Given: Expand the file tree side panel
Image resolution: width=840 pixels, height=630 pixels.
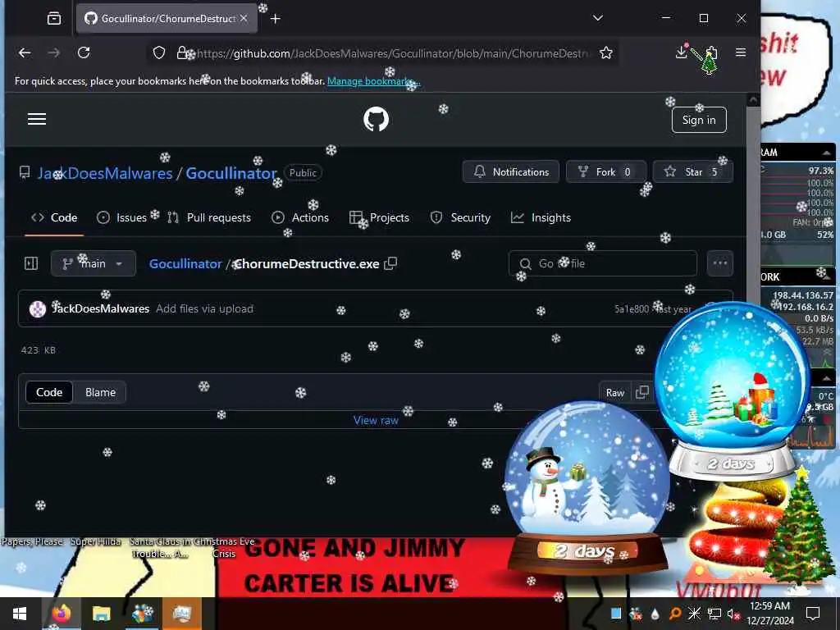Looking at the screenshot, I should pos(31,263).
